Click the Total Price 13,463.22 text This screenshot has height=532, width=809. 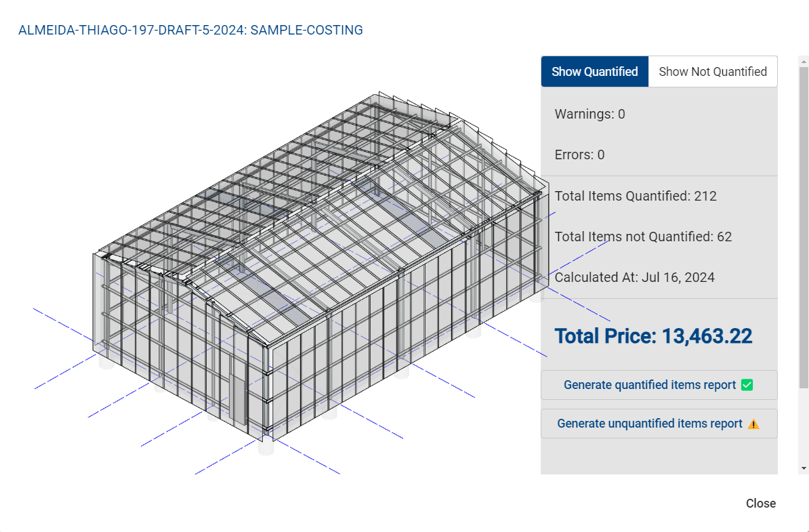coord(653,336)
